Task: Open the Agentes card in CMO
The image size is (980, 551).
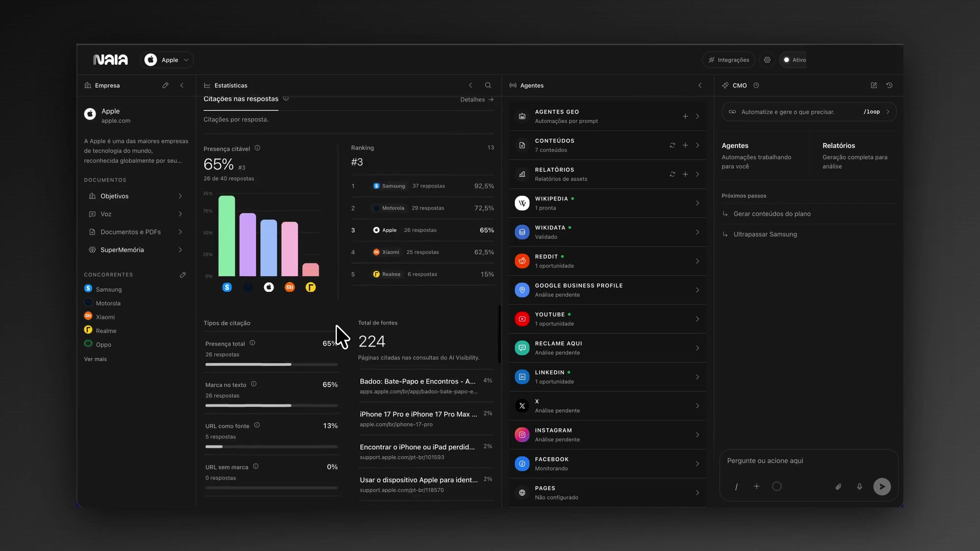Action: pos(762,156)
